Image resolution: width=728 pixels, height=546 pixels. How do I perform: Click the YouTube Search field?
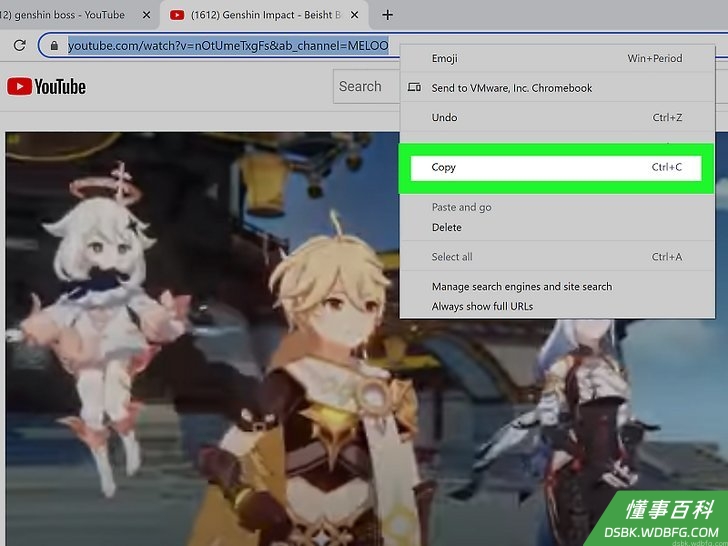(367, 86)
